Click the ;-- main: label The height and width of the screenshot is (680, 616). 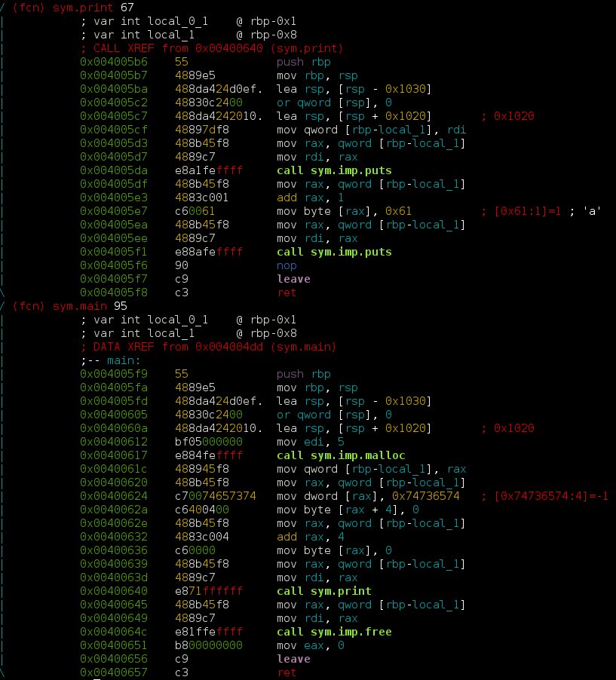110,360
